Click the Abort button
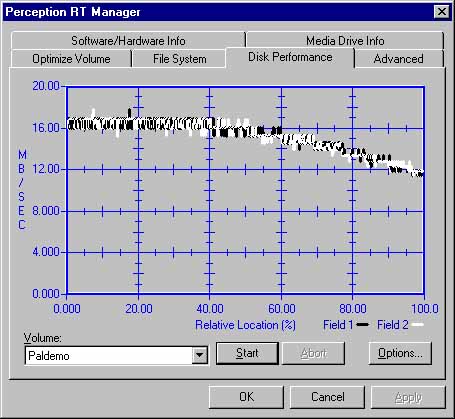The width and height of the screenshot is (455, 419). [x=313, y=353]
